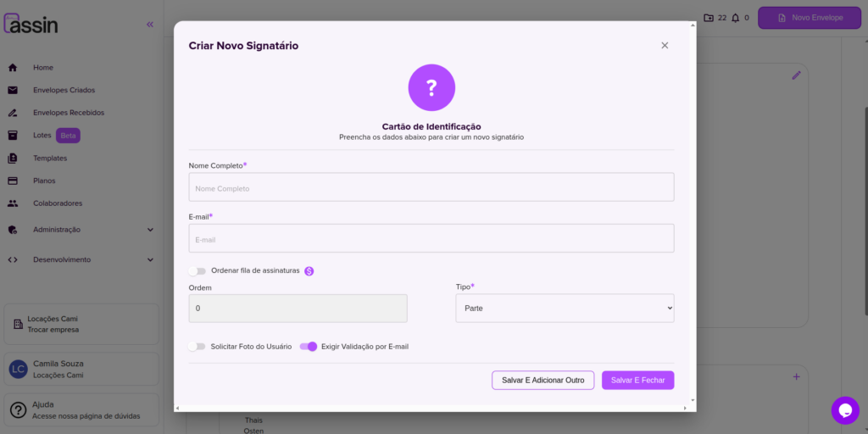Select the Desenvolvimento code brackets icon

pos(12,259)
